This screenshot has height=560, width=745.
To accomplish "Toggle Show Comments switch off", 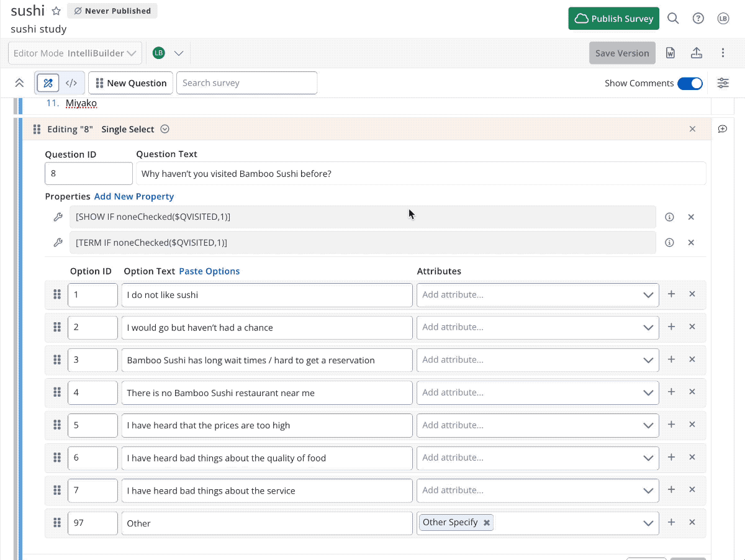I will (690, 83).
